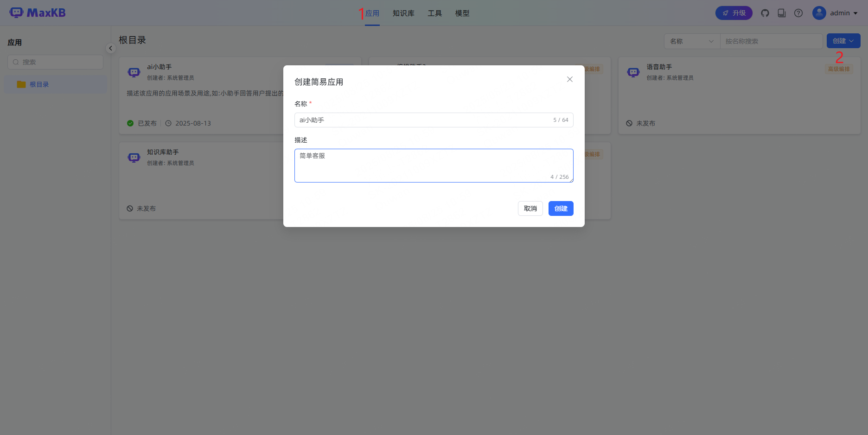Screen dimensions: 868x435
Task: Click the 已发布 green check icon
Action: point(130,123)
